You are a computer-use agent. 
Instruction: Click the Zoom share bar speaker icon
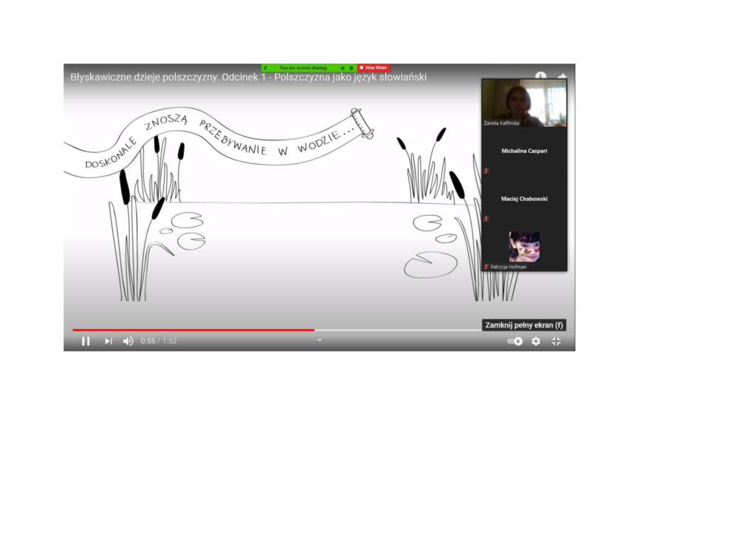pos(343,68)
